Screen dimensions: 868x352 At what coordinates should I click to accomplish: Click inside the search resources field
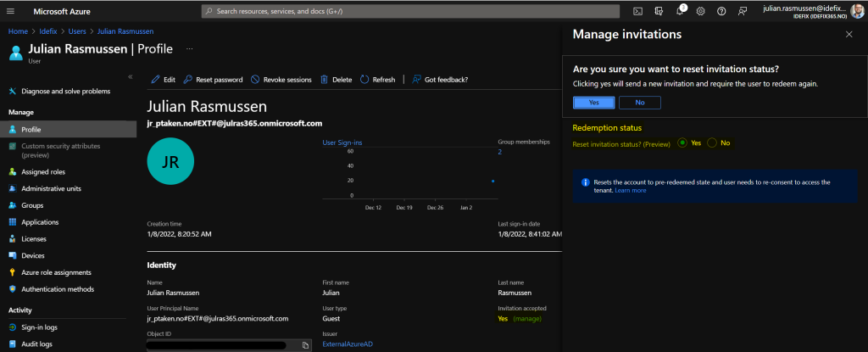[x=410, y=11]
